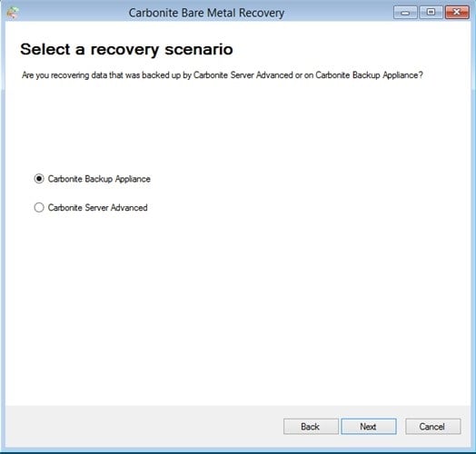This screenshot has height=454, width=476.
Task: Click the 'Select a recovery scenario' heading
Action: pyautogui.click(x=126, y=49)
